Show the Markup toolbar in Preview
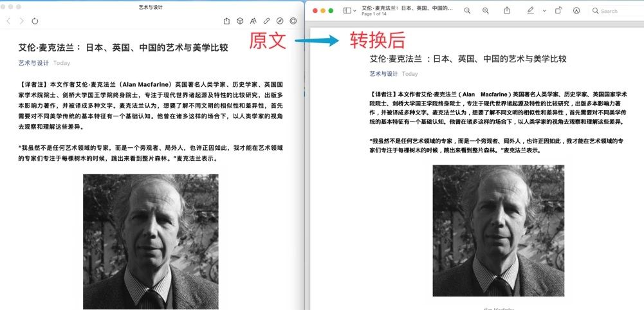644x310 pixels. (x=576, y=11)
